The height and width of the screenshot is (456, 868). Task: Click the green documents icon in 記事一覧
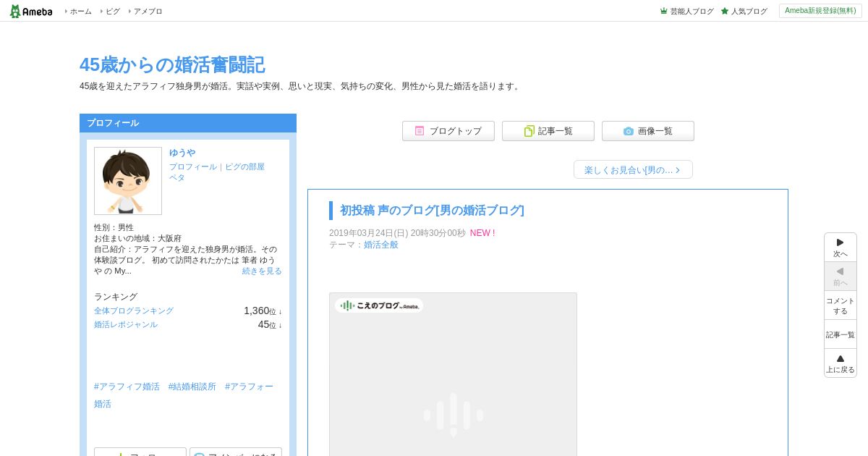pos(529,131)
